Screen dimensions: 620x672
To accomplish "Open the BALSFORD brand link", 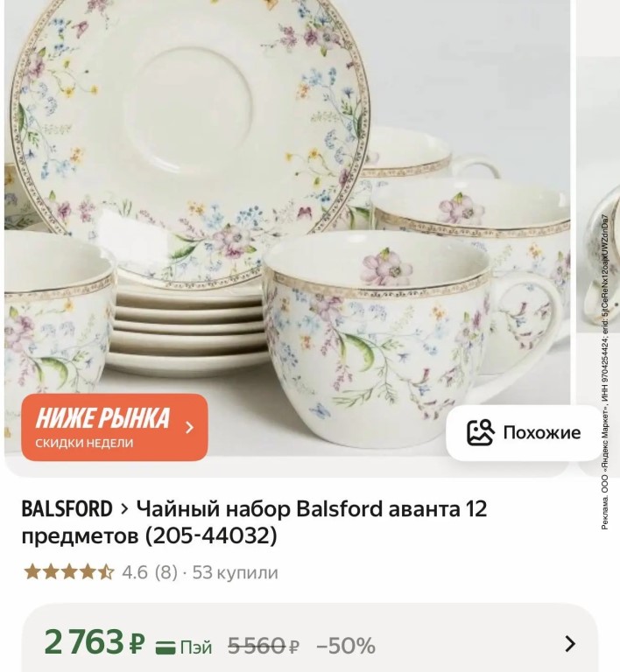I will 67,509.
